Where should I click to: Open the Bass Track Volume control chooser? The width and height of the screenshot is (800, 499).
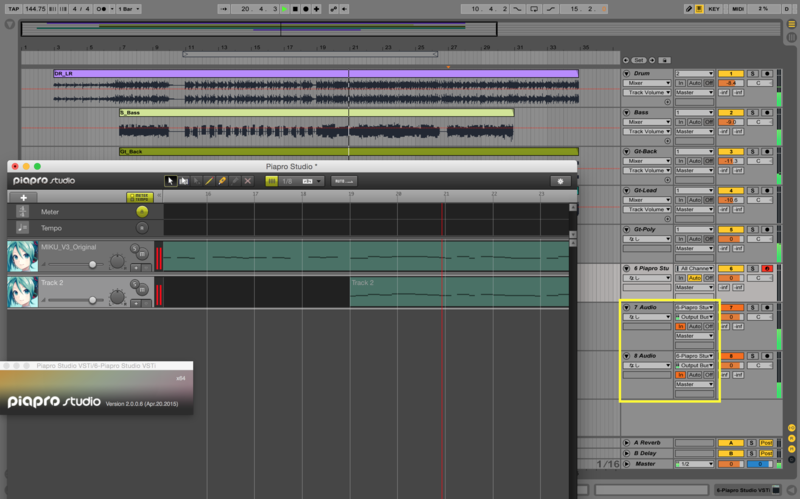(647, 132)
